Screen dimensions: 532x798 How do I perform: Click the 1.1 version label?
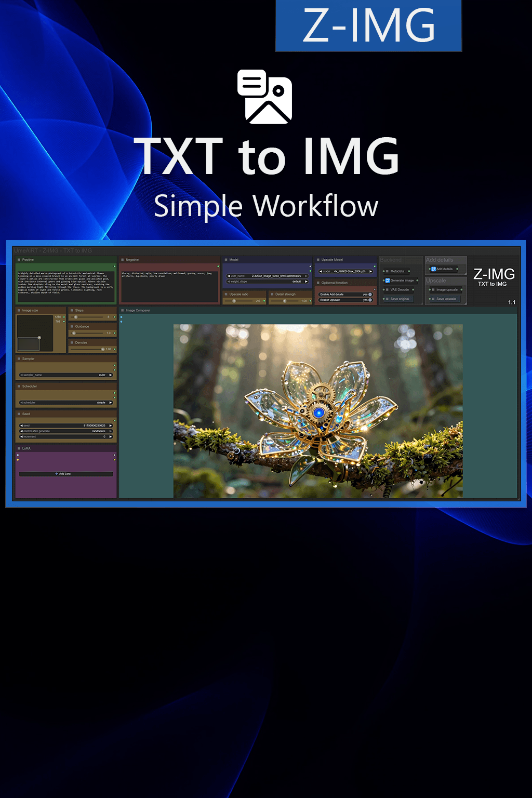512,302
